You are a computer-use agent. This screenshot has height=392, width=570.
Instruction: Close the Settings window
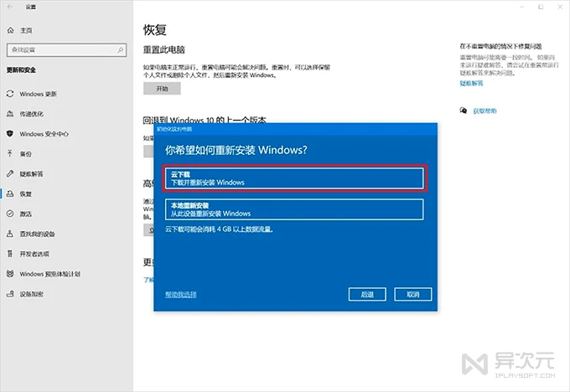[x=560, y=7]
